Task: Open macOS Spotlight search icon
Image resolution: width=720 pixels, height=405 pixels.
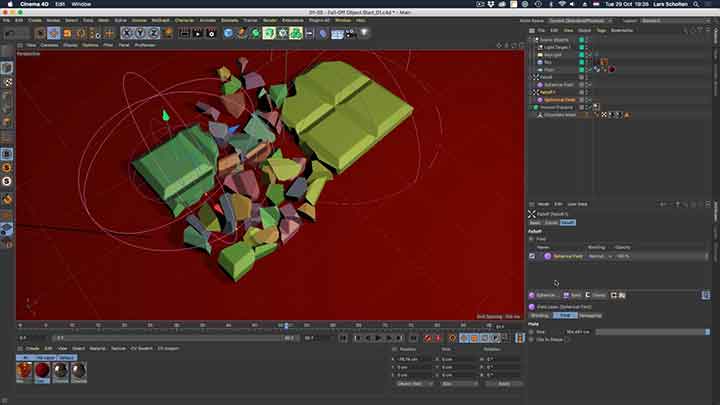Action: point(696,4)
